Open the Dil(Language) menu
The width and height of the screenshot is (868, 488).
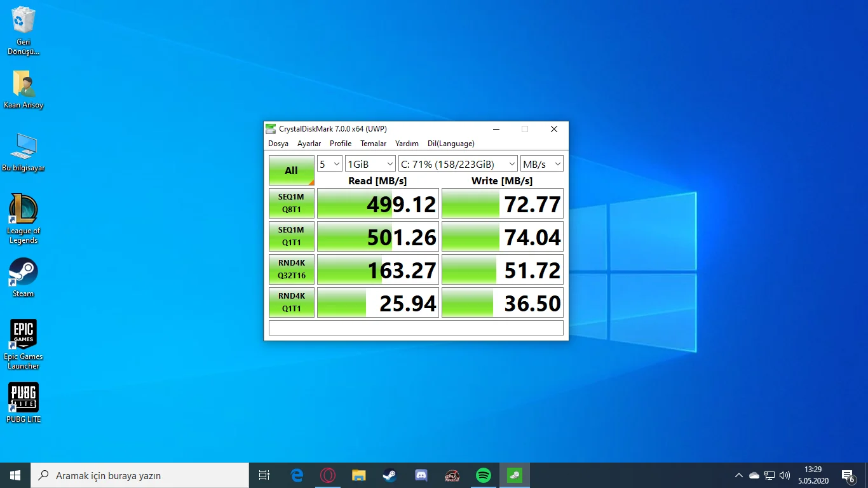(x=451, y=144)
